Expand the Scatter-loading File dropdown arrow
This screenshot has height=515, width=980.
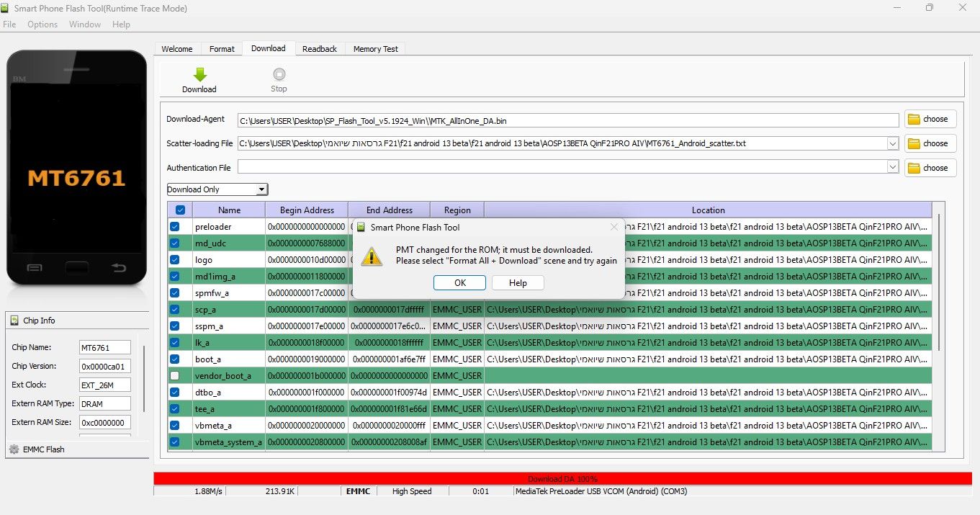pyautogui.click(x=893, y=143)
